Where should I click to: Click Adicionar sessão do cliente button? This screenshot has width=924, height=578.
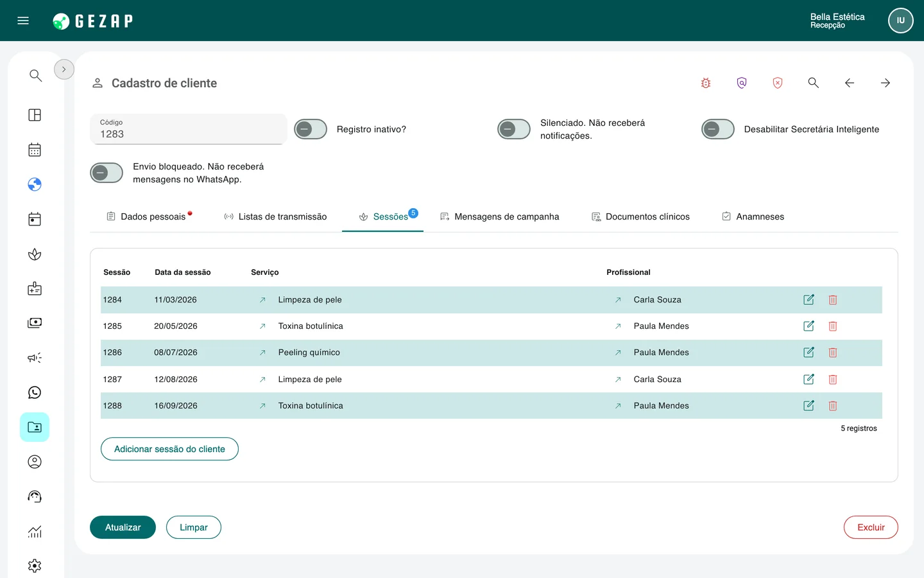pyautogui.click(x=169, y=449)
